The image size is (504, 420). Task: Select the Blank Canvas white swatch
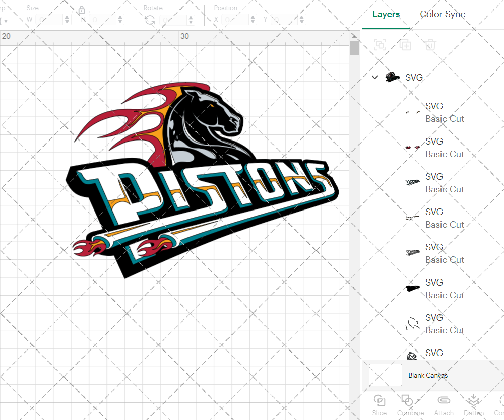(x=386, y=375)
